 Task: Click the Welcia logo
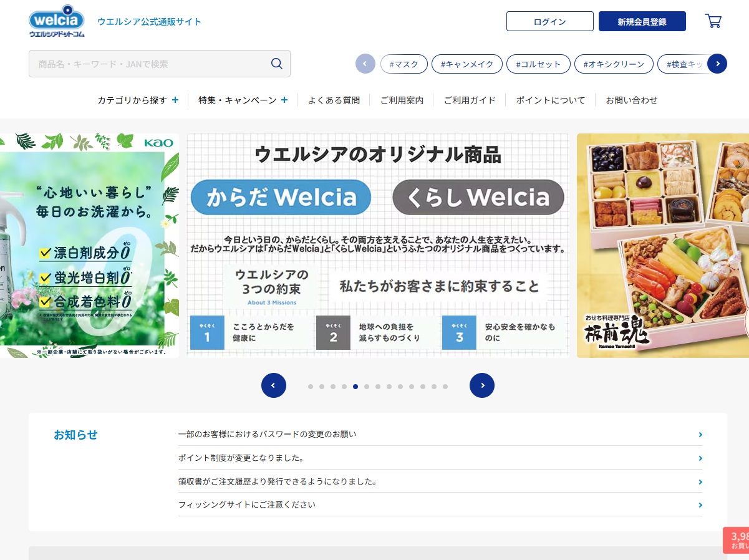[x=57, y=21]
